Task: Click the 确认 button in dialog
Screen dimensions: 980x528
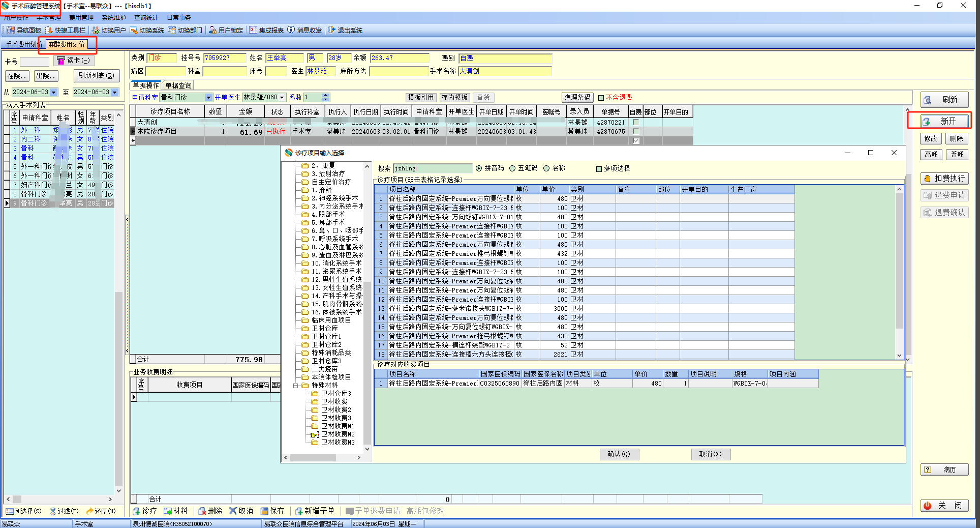Action: 619,454
